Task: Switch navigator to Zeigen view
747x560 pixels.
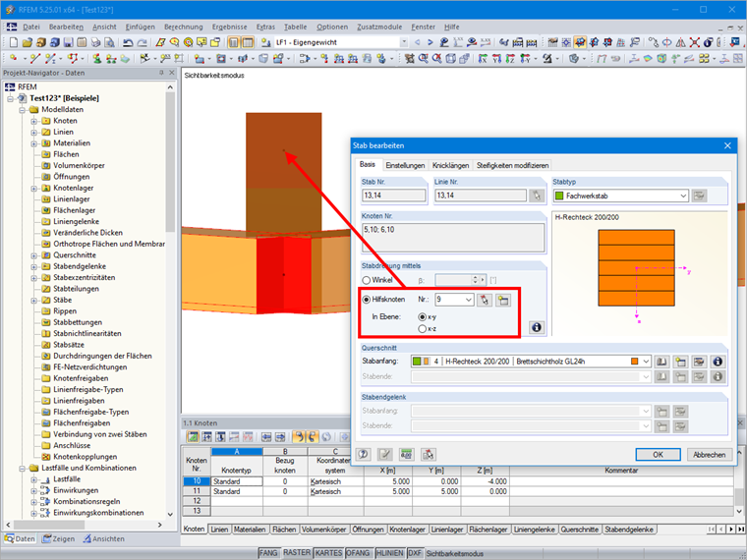Action: coord(58,538)
